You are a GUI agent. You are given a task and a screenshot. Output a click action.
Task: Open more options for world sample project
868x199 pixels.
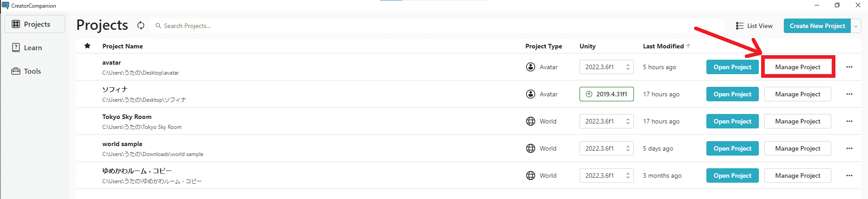click(849, 148)
